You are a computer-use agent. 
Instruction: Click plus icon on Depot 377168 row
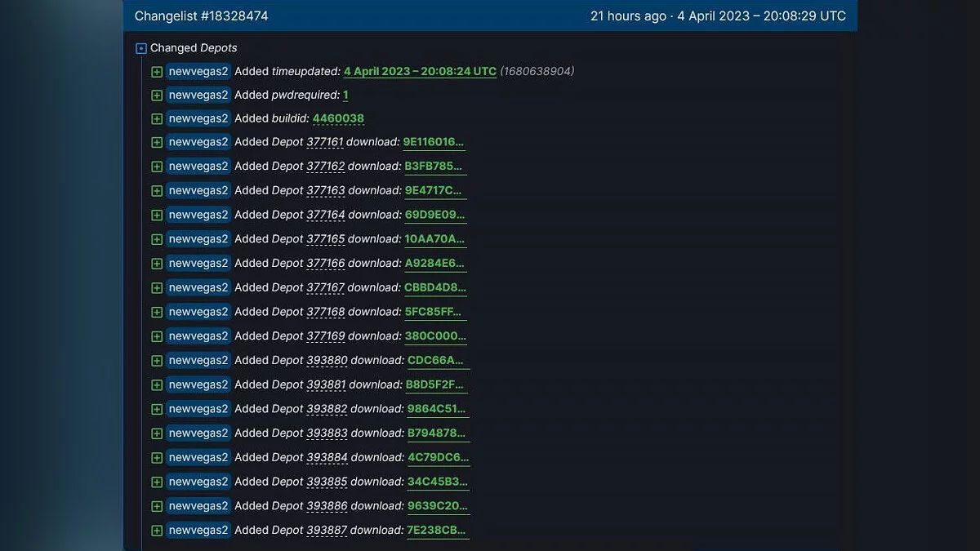[x=157, y=312]
